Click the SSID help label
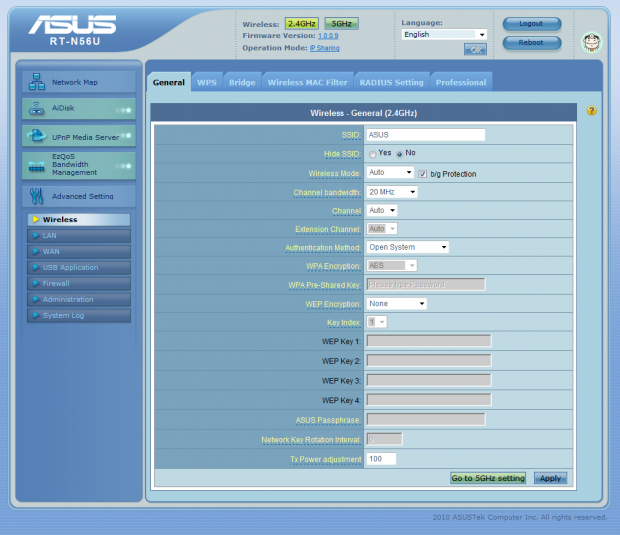Screen dimensions: 620x535 pos(351,135)
